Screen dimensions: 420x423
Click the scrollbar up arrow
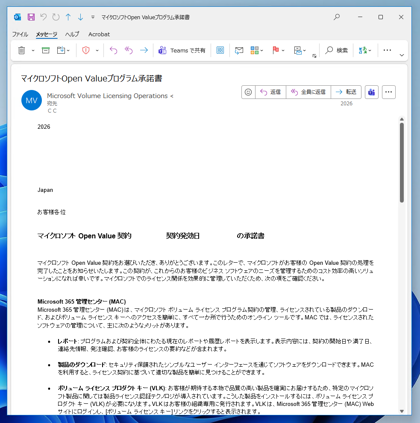[402, 119]
